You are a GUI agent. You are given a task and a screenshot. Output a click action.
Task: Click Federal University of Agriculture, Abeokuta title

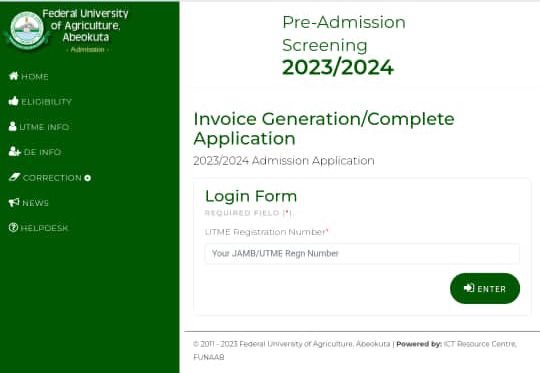pos(85,25)
